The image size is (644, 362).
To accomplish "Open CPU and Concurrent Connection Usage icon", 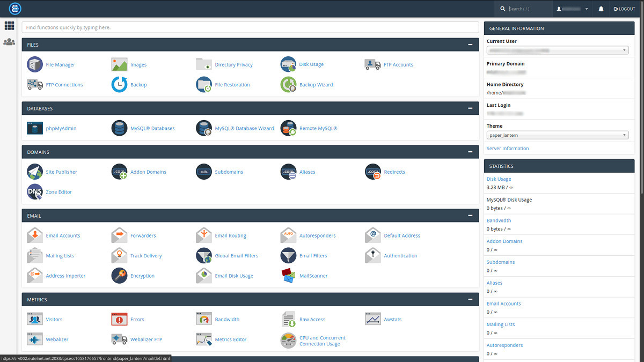I will coord(288,341).
